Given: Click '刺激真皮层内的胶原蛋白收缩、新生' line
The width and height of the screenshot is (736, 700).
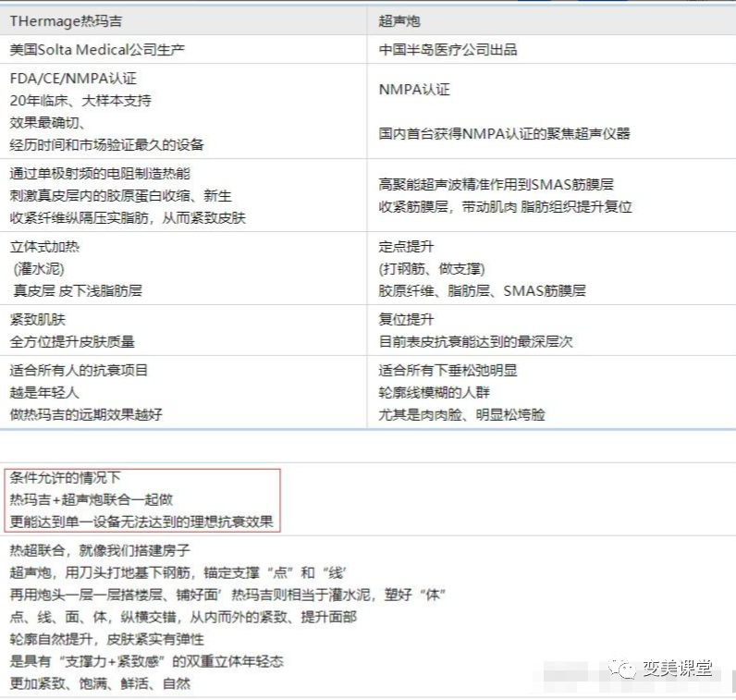Looking at the screenshot, I should (120, 196).
